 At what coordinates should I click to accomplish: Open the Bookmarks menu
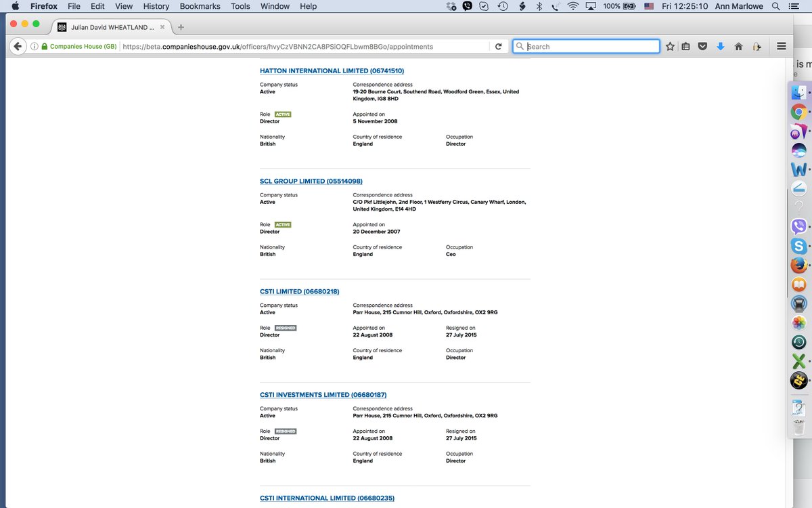pos(200,6)
